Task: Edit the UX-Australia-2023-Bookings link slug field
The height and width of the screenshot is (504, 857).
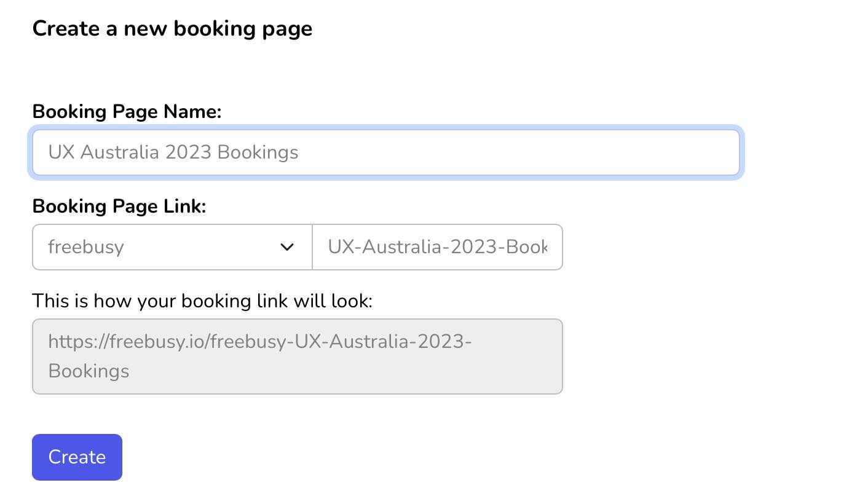Action: tap(437, 247)
